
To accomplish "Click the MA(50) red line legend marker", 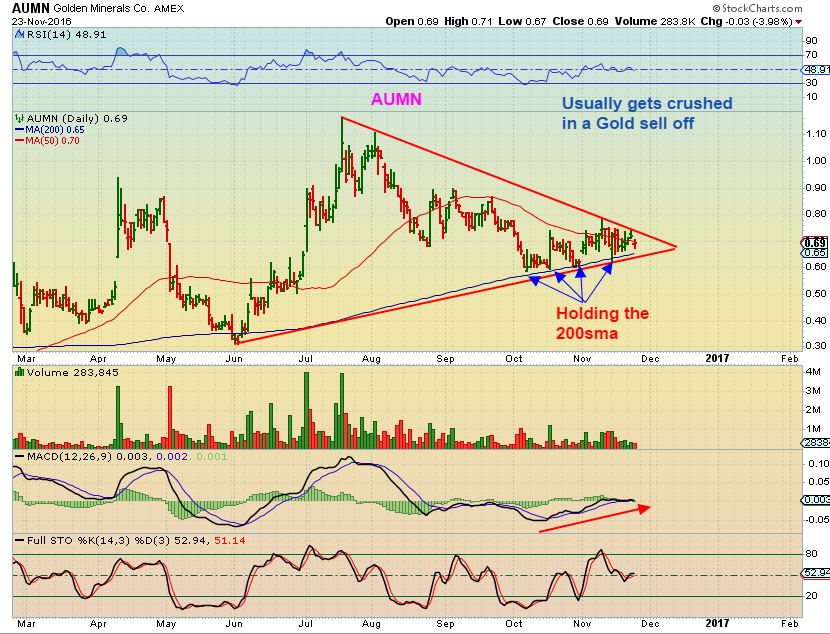I will pos(20,141).
